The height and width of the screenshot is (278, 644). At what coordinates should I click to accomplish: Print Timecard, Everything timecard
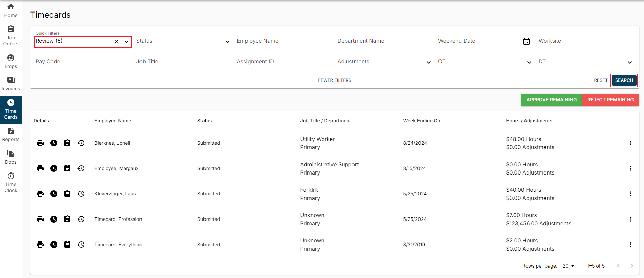pos(40,245)
